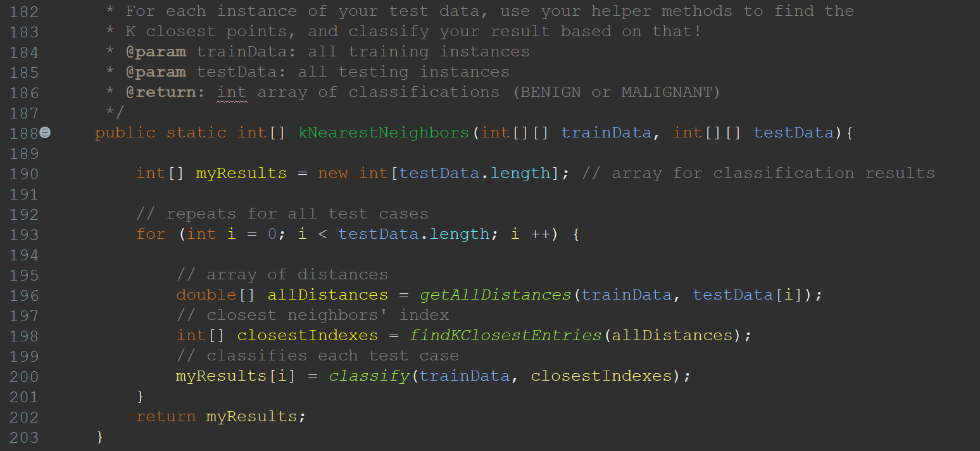Click the closing brace on line 203
Viewport: 980px width, 451px height.
click(x=100, y=437)
